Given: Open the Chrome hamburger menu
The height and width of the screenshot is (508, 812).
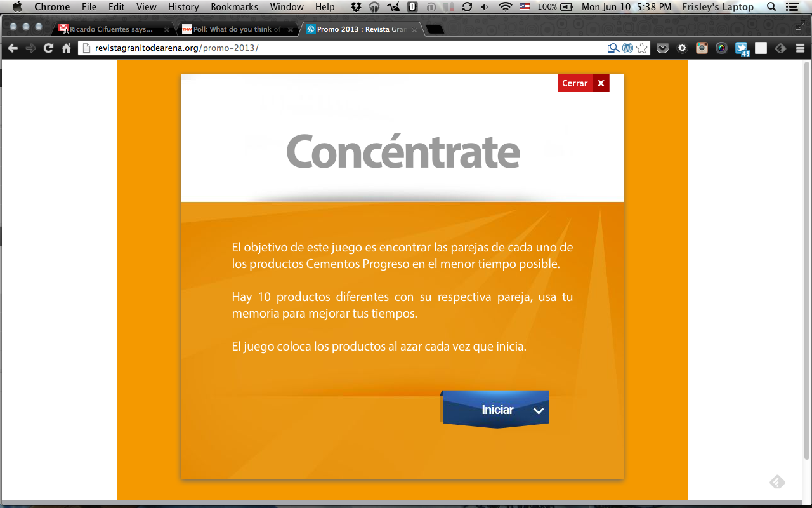Looking at the screenshot, I should tap(800, 48).
